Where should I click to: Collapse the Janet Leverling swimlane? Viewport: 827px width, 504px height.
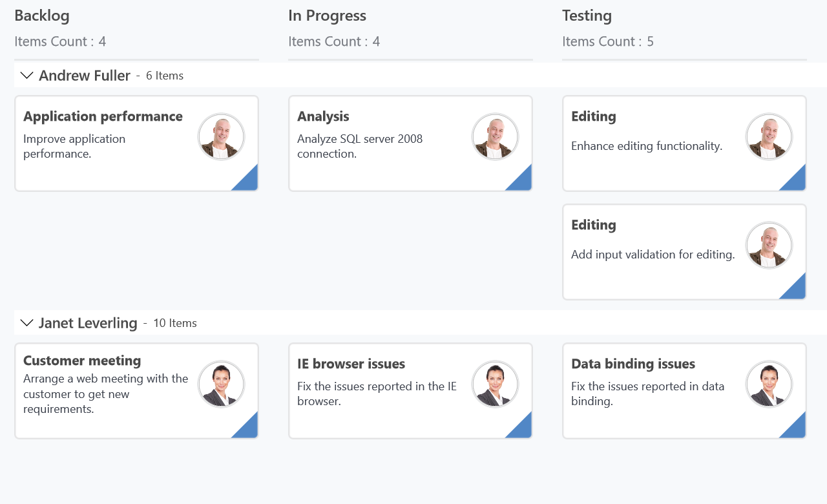(26, 322)
